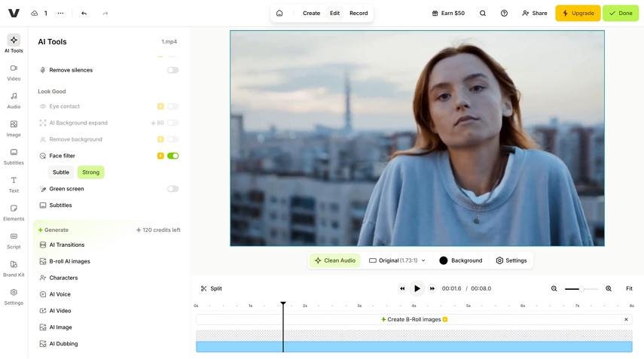Open the Audio sidebar panel
Image resolution: width=644 pixels, height=359 pixels.
pyautogui.click(x=14, y=101)
